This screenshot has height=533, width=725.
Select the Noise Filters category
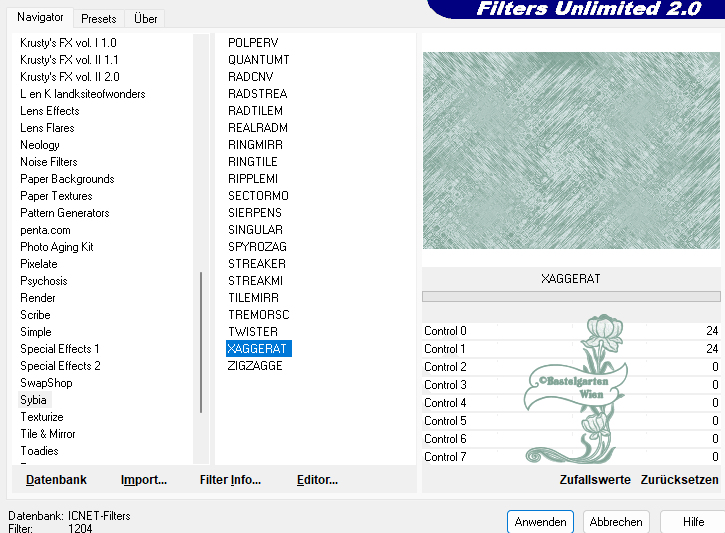(x=49, y=162)
